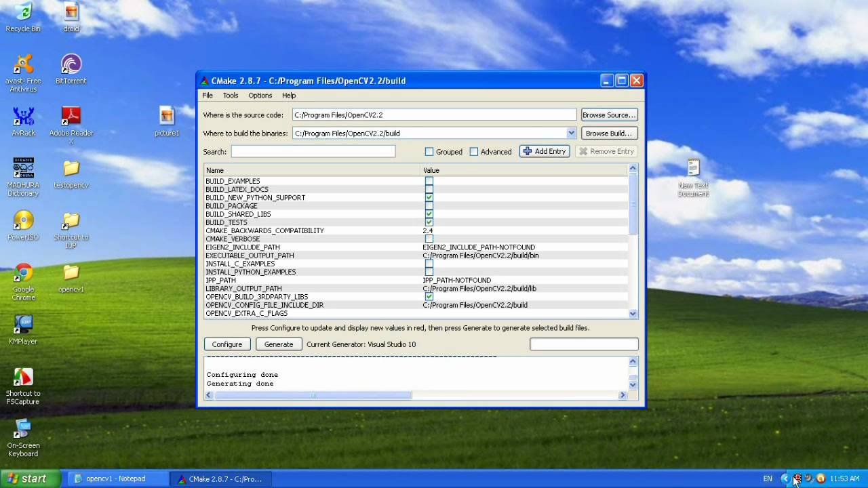Open the testopencv folder on desktop

[x=71, y=174]
